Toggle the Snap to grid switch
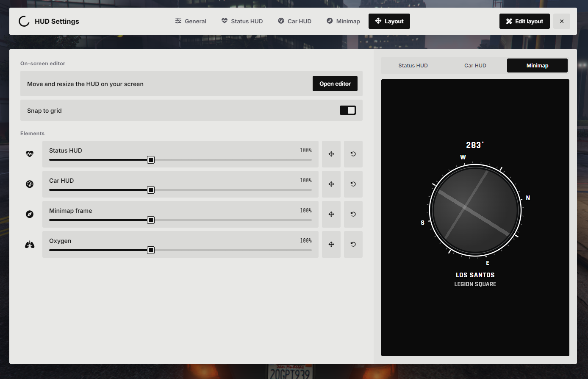Viewport: 588px width, 379px height. [x=348, y=110]
